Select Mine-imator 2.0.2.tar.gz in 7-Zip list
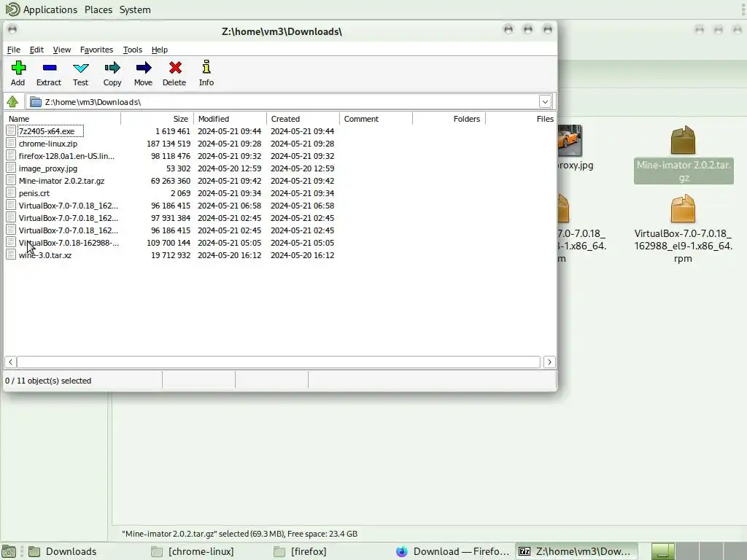This screenshot has height=560, width=747. 61,181
